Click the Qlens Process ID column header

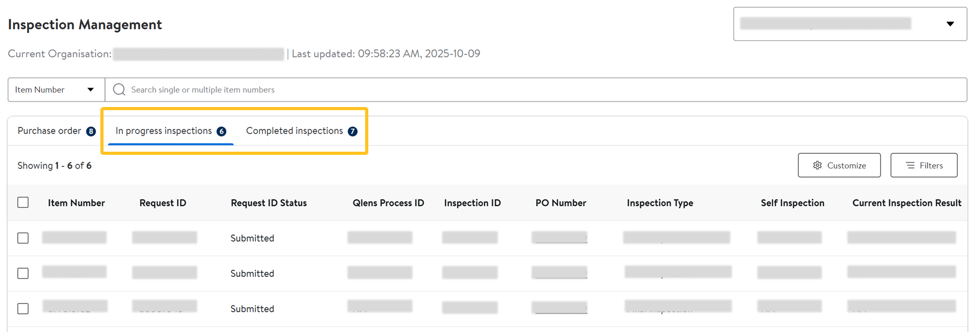(389, 203)
